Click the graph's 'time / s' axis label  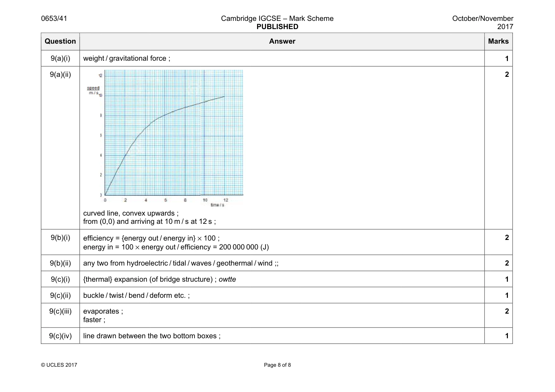coord(218,205)
